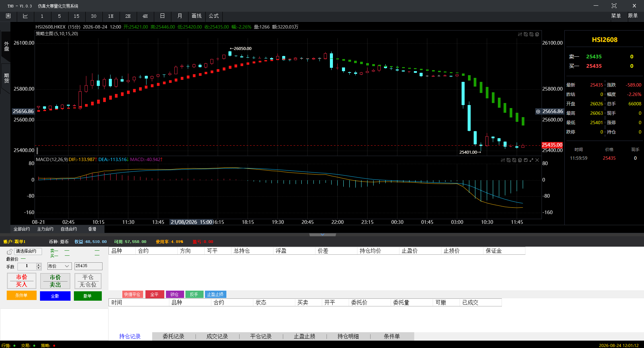Click the 快捷平仓 button
Image resolution: width=644 pixels, height=348 pixels.
132,294
